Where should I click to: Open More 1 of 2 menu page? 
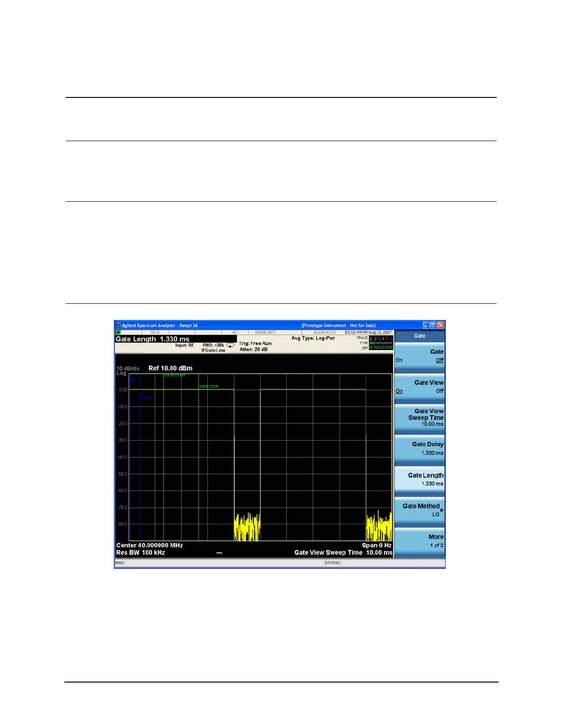point(419,541)
